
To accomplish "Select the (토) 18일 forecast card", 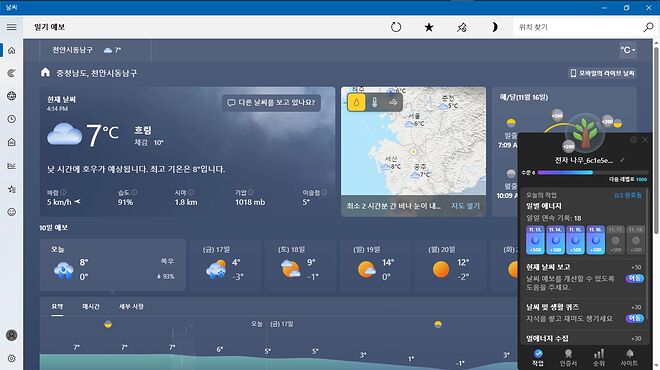I will point(301,265).
